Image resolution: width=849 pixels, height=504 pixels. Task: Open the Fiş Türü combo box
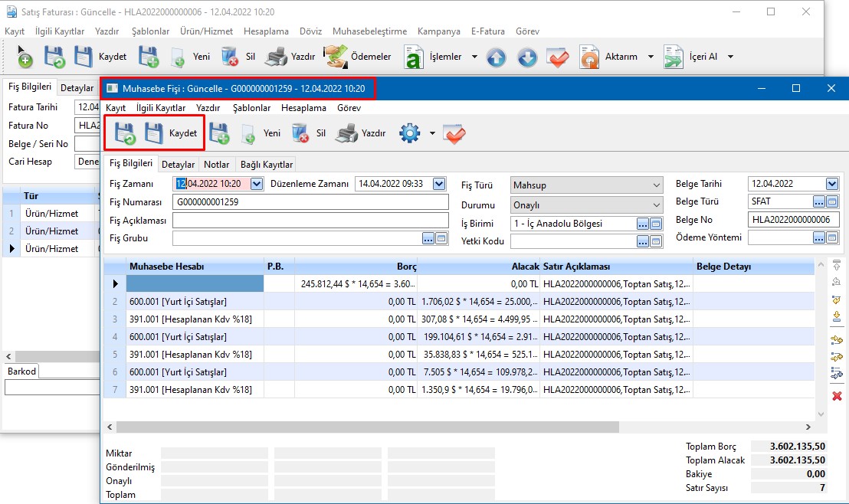[x=586, y=185]
